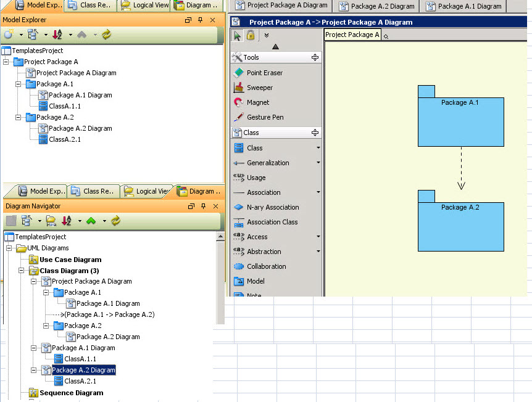532x402 pixels.
Task: Open the dropdown arrow beside Association
Action: [x=318, y=192]
